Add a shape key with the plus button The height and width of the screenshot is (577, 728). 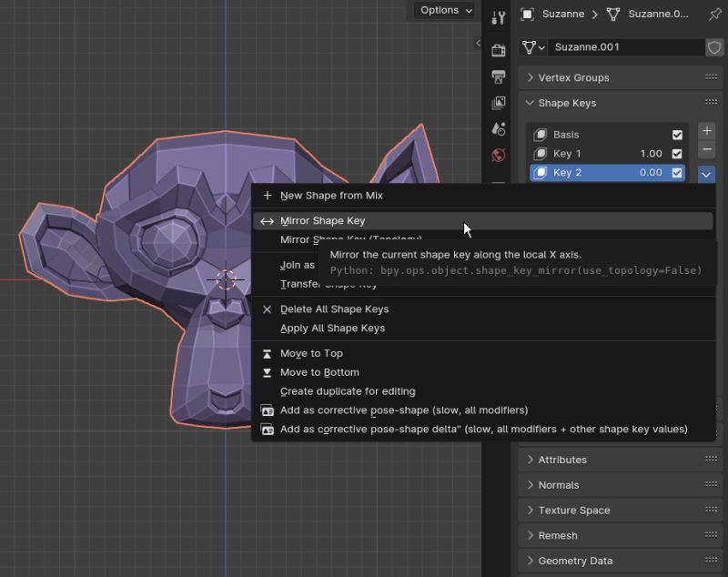[706, 129]
